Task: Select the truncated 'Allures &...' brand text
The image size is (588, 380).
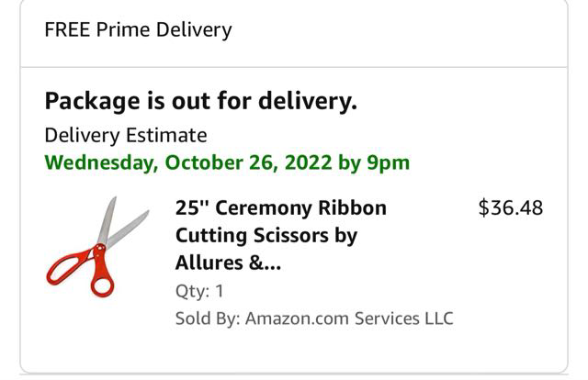Action: pyautogui.click(x=229, y=264)
